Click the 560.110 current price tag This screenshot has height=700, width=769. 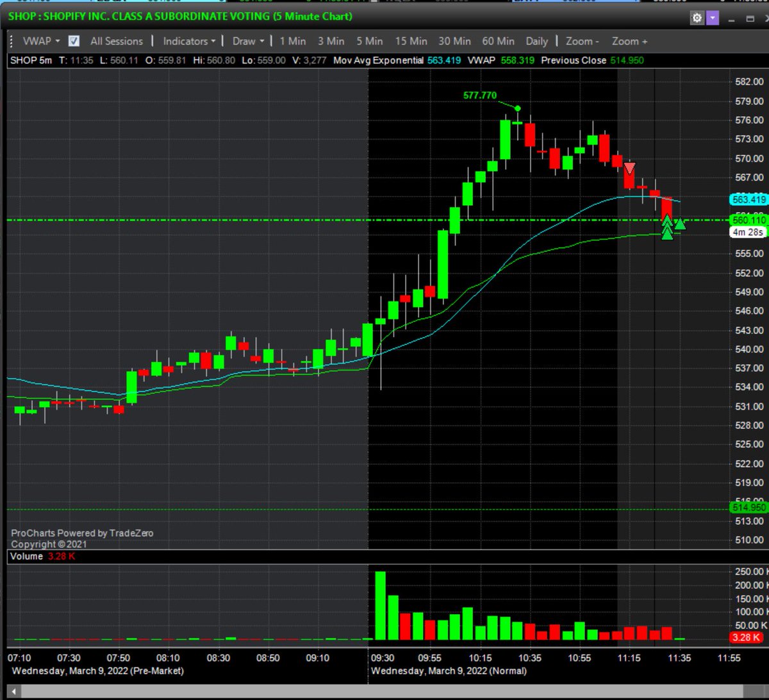click(748, 220)
